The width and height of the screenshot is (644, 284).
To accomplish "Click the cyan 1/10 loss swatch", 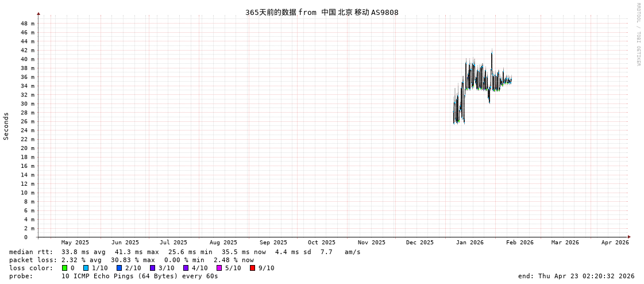I will (86, 268).
